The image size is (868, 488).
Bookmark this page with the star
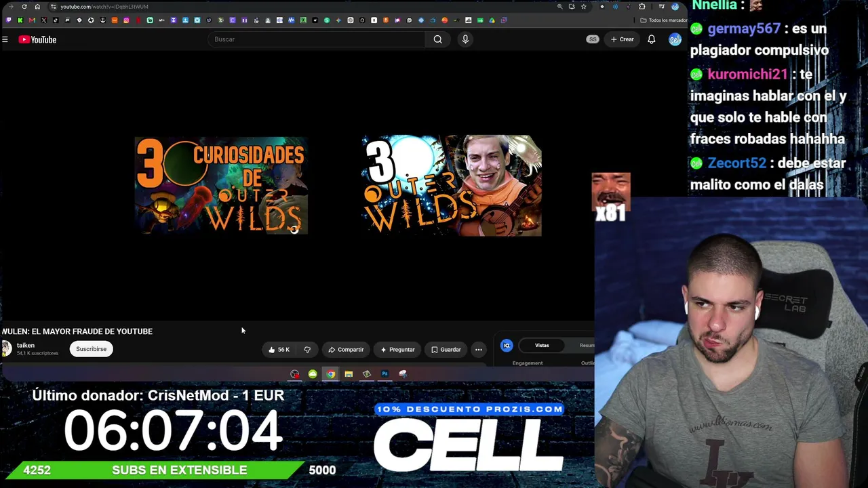click(x=583, y=7)
